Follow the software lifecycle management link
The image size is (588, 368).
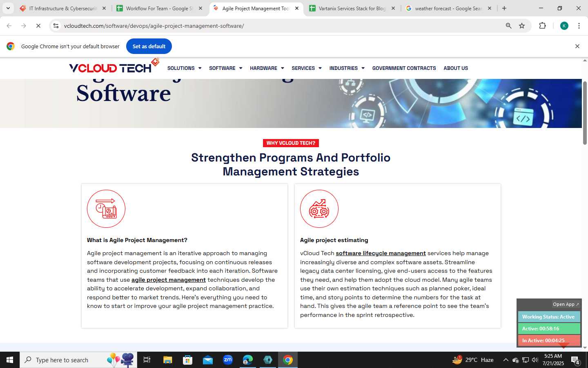[381, 253]
